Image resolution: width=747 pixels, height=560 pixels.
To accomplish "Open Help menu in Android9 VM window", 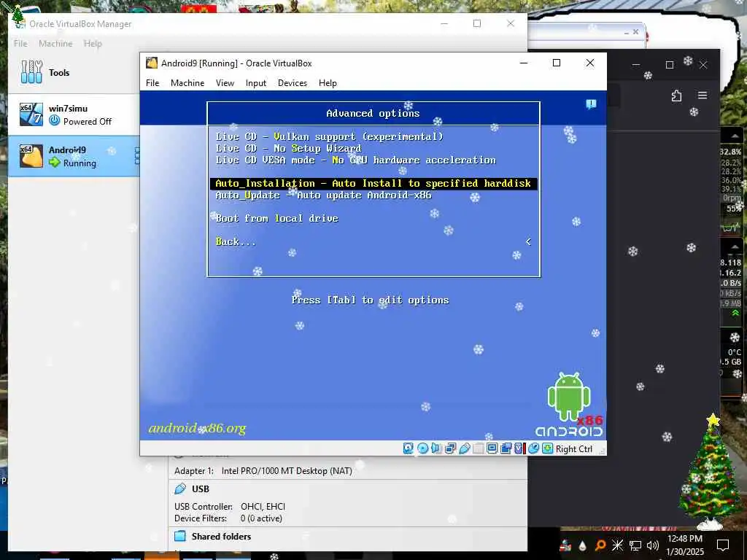I will point(328,83).
